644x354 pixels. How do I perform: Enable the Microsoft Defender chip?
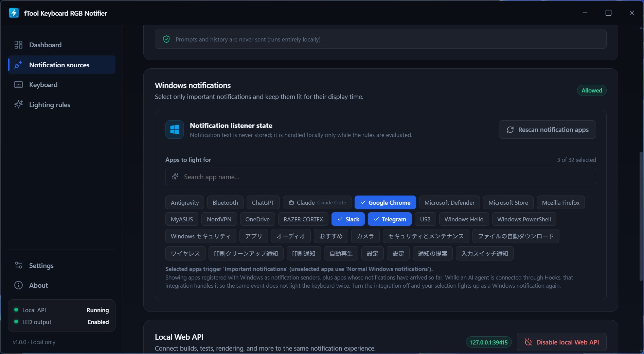449,202
